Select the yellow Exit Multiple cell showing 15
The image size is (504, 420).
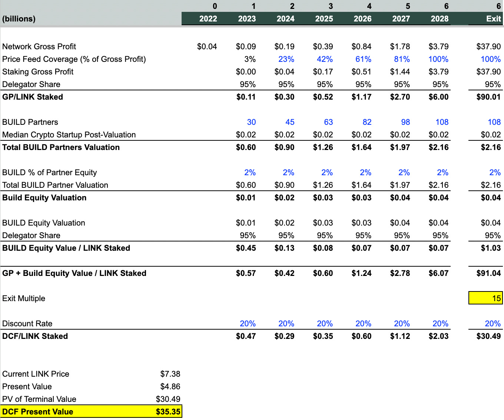(485, 298)
